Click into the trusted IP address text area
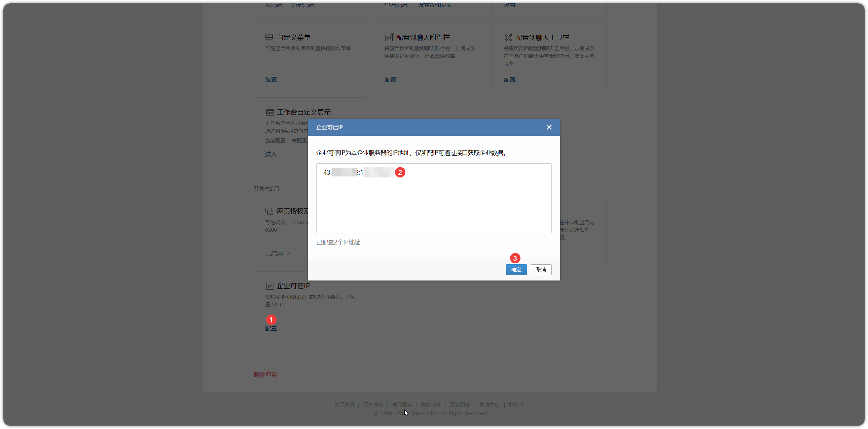Viewport: 868px width, 429px height. [434, 198]
